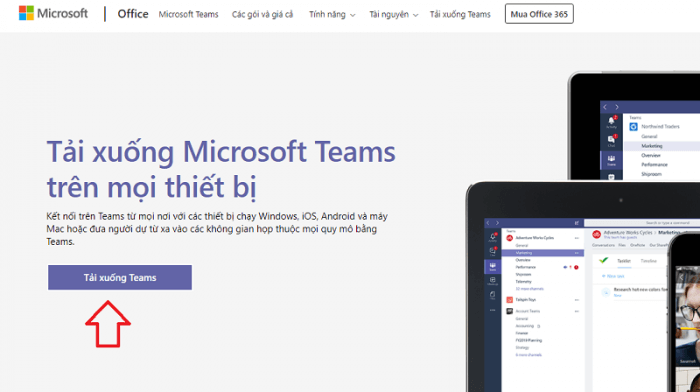Open Các gói và giá cả page

coord(262,14)
